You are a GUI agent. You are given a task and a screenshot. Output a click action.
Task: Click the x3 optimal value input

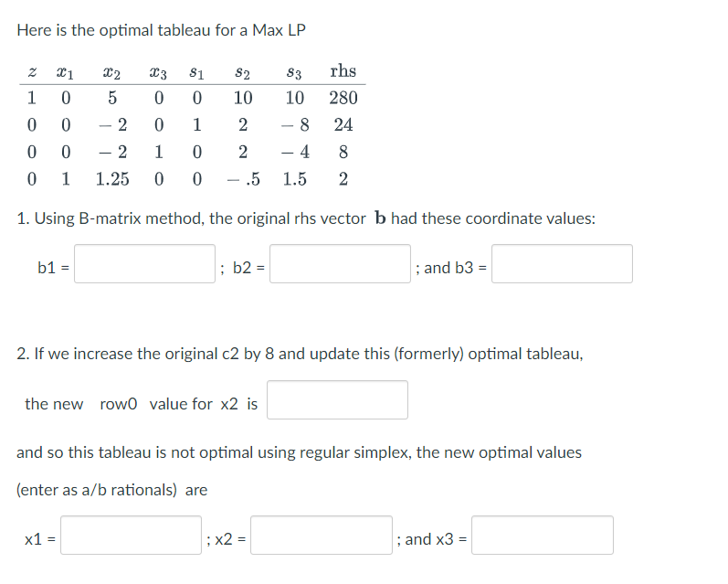pos(543,535)
